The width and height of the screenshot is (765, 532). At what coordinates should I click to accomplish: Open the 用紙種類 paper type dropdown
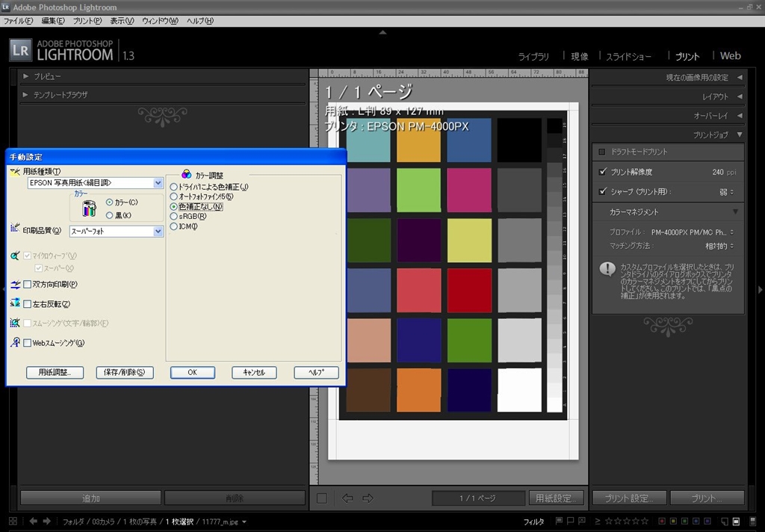[x=158, y=183]
